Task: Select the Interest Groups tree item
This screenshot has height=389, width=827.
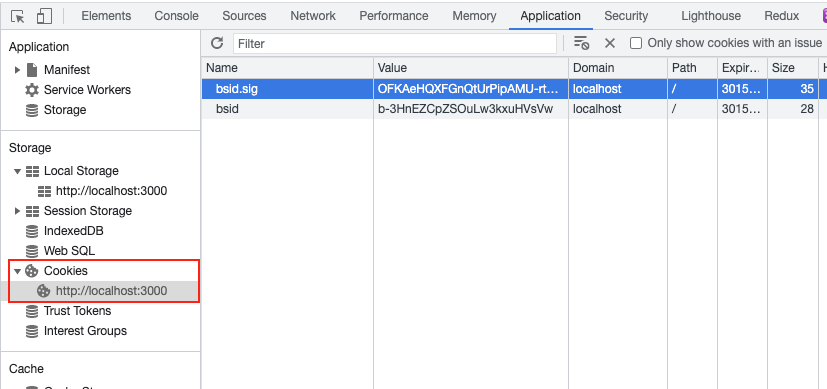Action: point(85,331)
